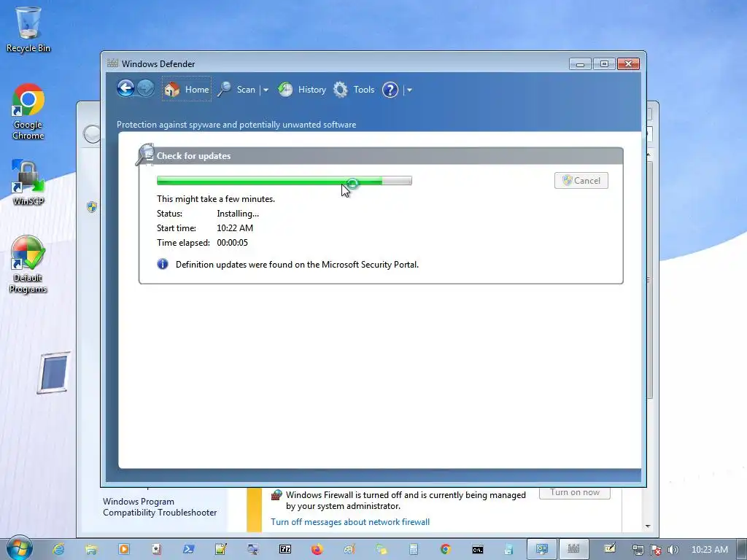Click the update progress bar
This screenshot has width=747, height=560.
click(285, 181)
